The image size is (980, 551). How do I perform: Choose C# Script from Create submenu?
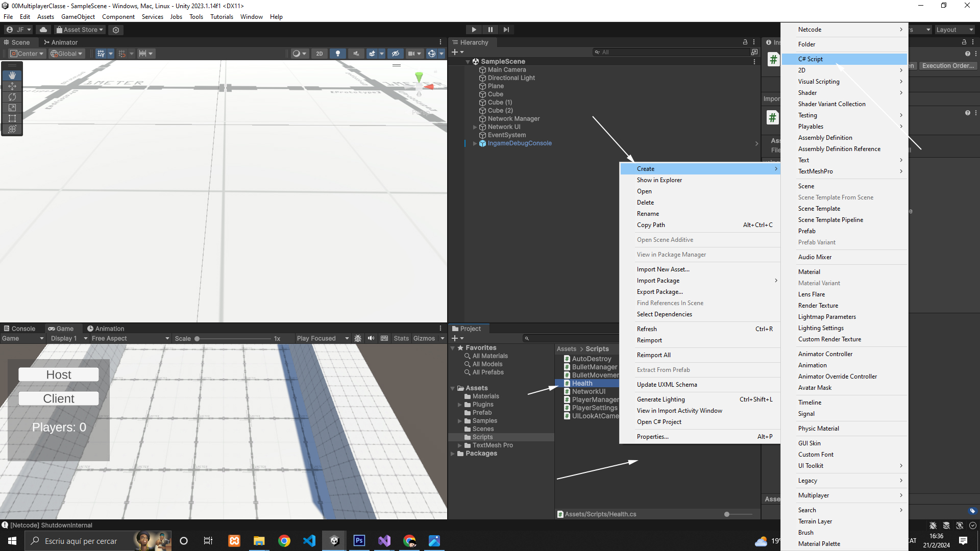click(811, 59)
